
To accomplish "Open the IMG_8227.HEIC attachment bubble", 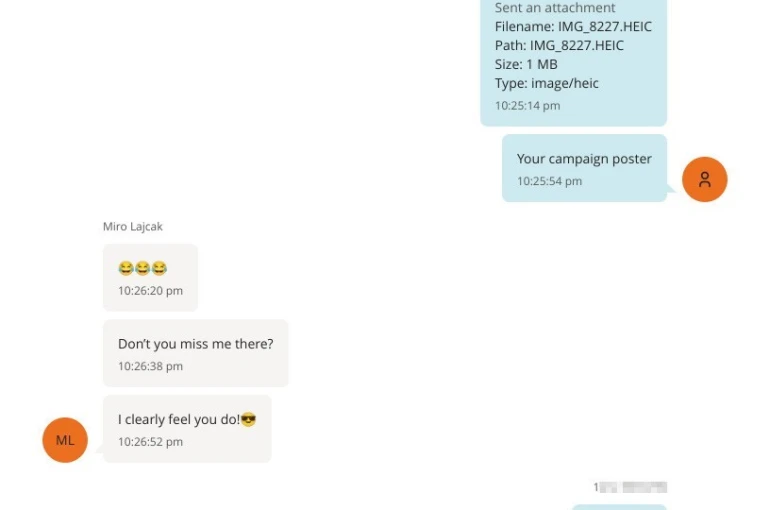I will (574, 61).
